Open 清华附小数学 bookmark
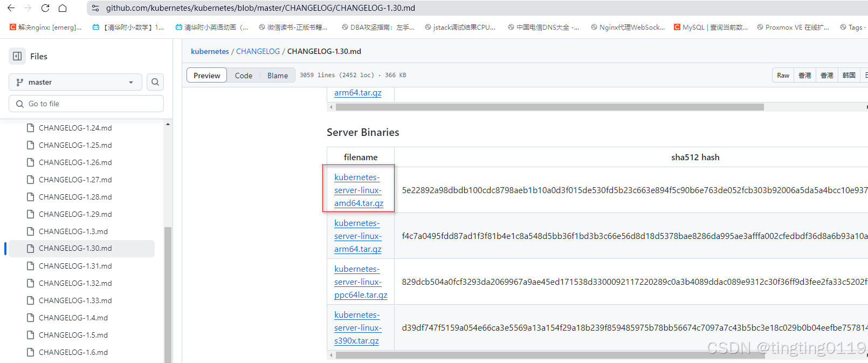The width and height of the screenshot is (868, 363). [128, 27]
